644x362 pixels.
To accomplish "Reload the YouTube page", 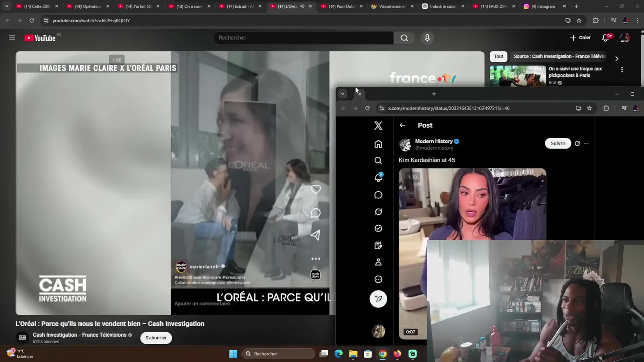I will point(31,20).
